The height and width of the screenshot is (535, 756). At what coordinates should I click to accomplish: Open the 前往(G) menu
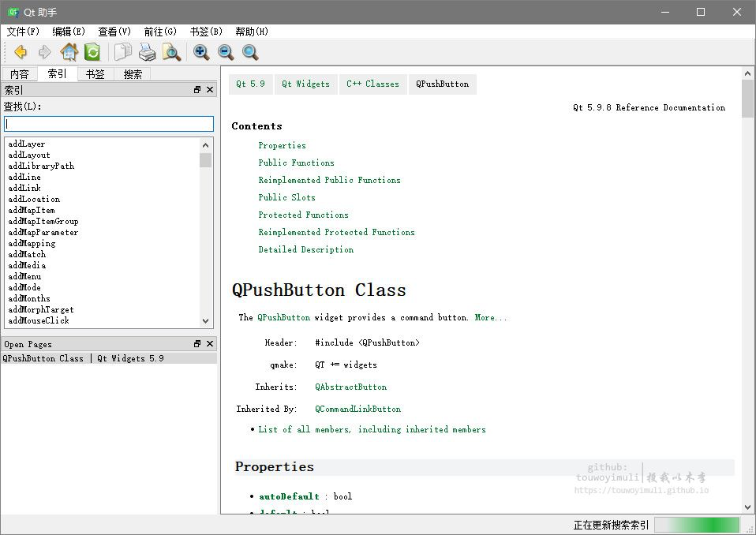160,32
